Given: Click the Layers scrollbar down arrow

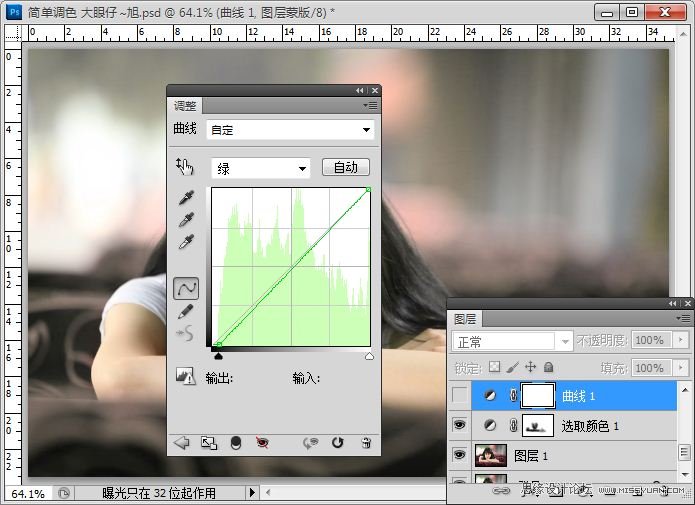Looking at the screenshot, I should point(685,475).
